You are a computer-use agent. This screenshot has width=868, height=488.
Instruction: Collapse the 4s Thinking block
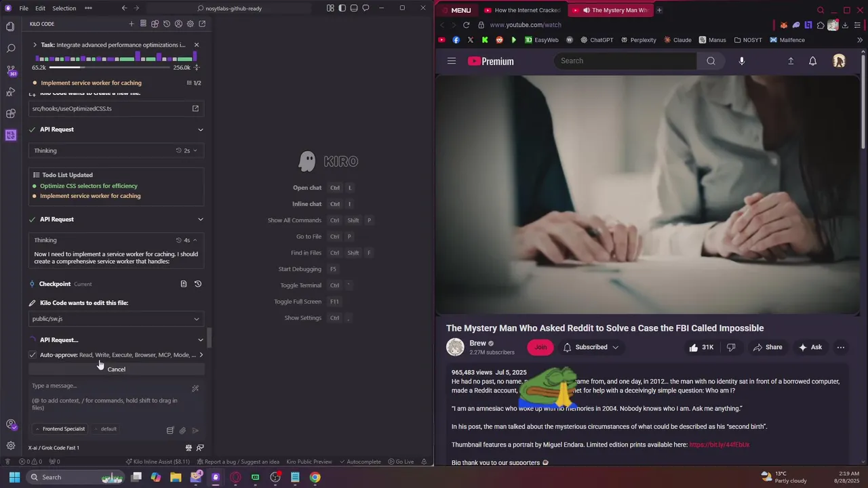click(x=195, y=240)
